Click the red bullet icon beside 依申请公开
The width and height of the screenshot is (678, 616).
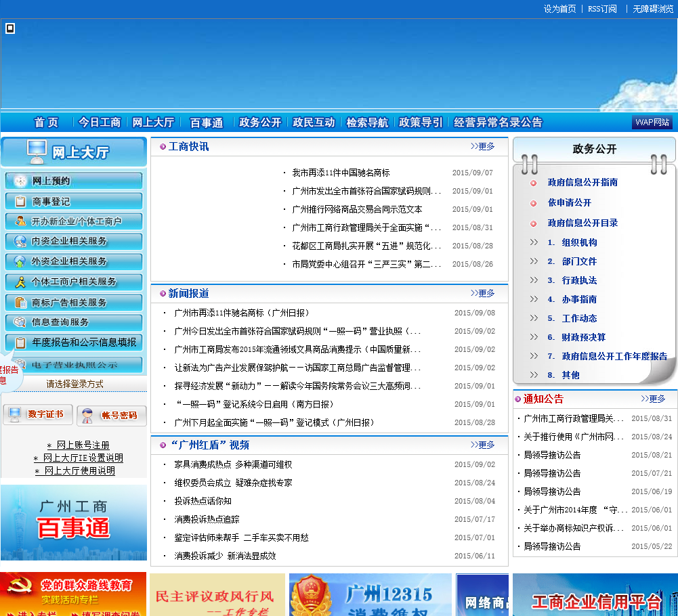tap(534, 203)
